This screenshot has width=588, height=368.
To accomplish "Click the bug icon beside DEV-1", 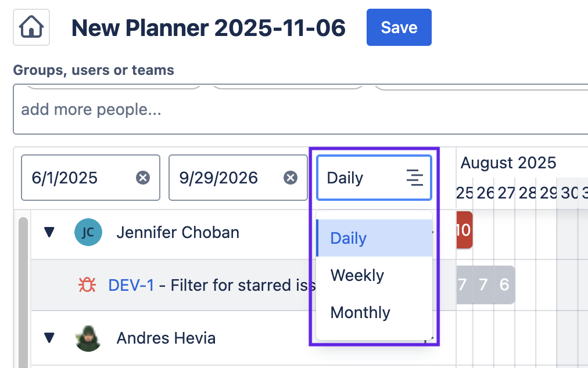I will (87, 285).
